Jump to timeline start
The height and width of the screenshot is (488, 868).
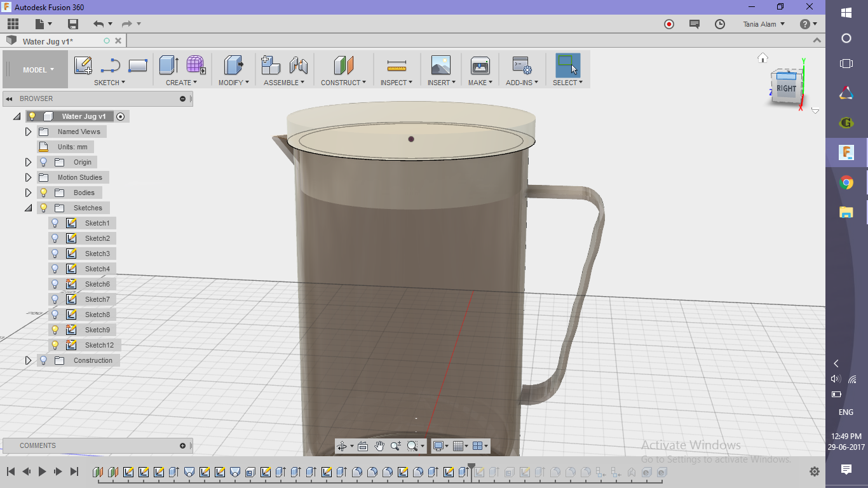[11, 471]
